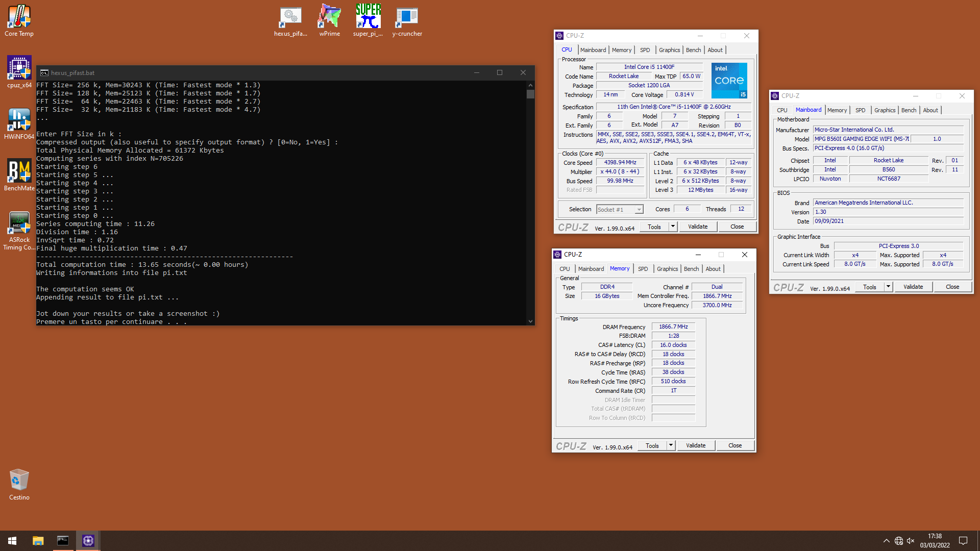This screenshot has width=980, height=551.
Task: Launch the BenchMate desktop icon
Action: point(19,174)
